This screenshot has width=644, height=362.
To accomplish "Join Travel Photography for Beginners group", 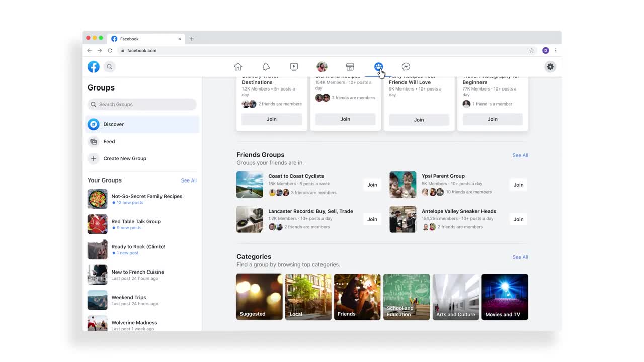I will (x=493, y=119).
